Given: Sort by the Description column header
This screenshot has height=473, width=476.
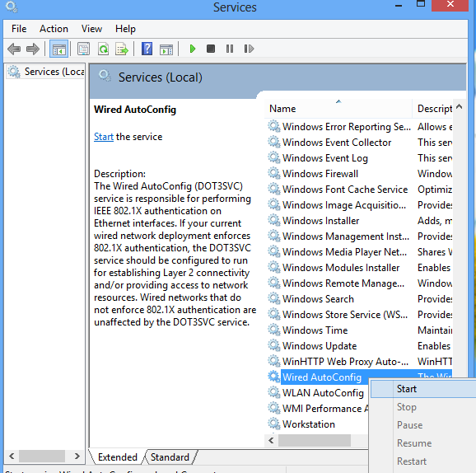Looking at the screenshot, I should (x=432, y=109).
